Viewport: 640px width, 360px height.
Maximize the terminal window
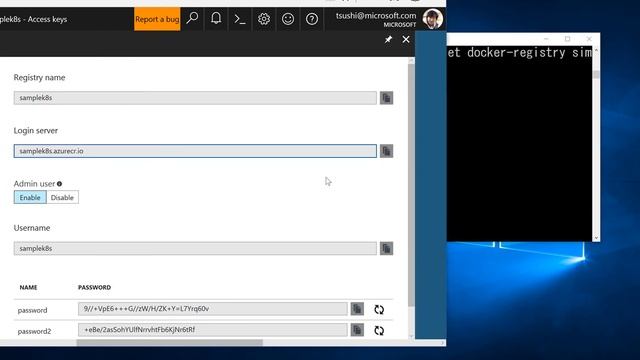point(567,39)
